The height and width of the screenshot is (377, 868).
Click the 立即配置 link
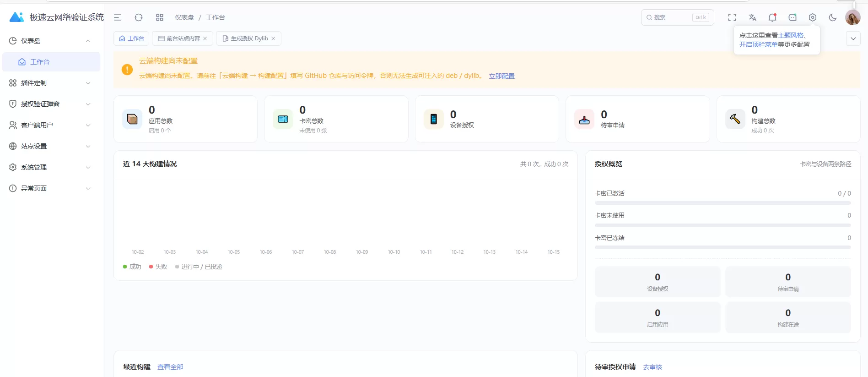[x=501, y=76]
